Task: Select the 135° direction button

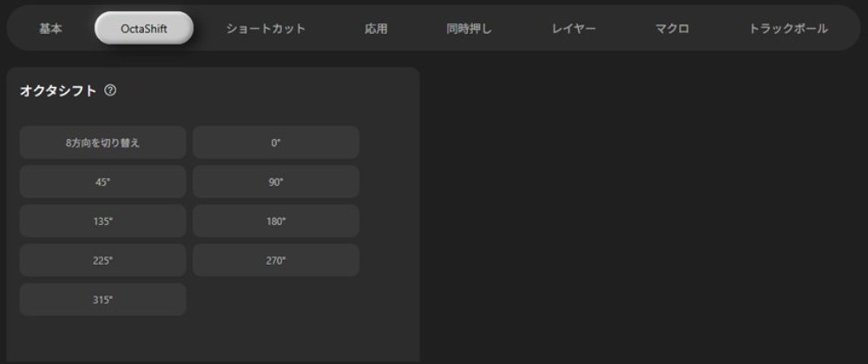Action: tap(103, 221)
